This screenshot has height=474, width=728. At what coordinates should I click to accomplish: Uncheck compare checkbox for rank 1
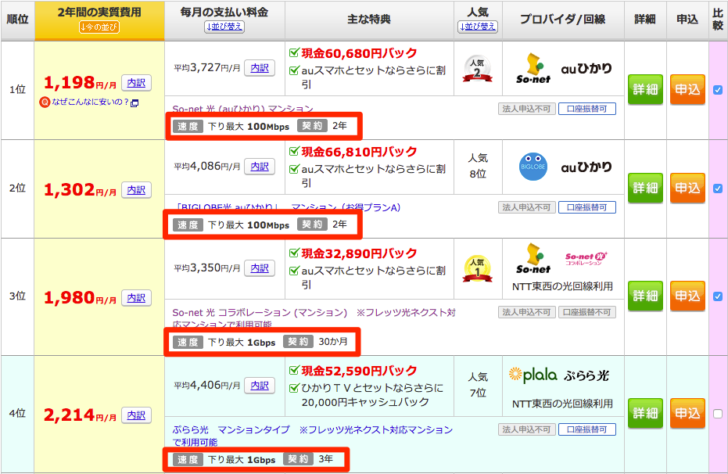tap(718, 90)
